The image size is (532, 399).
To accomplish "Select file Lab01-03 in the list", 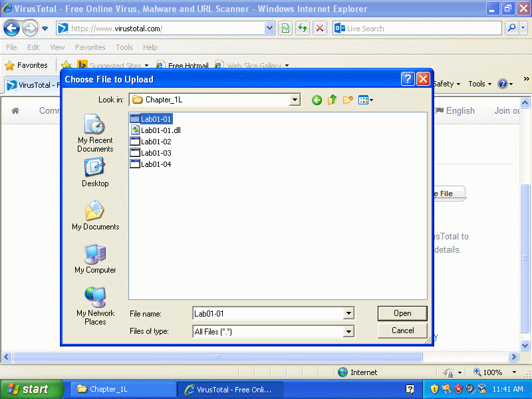I will click(156, 153).
